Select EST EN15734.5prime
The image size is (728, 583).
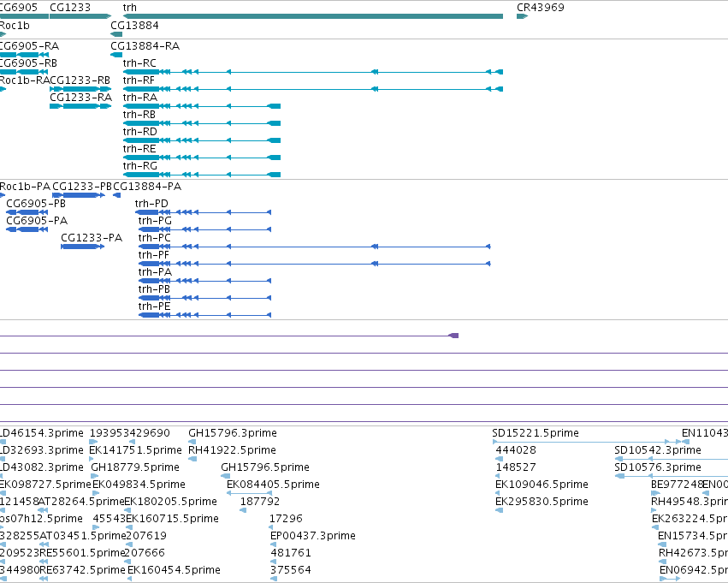693,536
